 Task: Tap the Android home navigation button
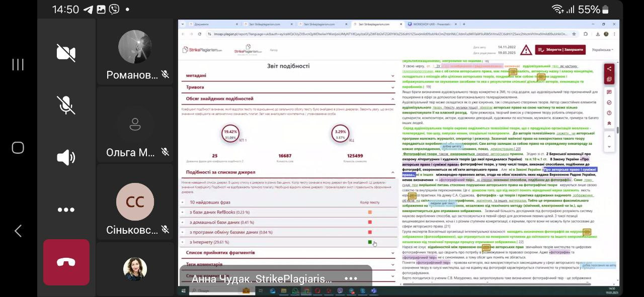click(18, 148)
